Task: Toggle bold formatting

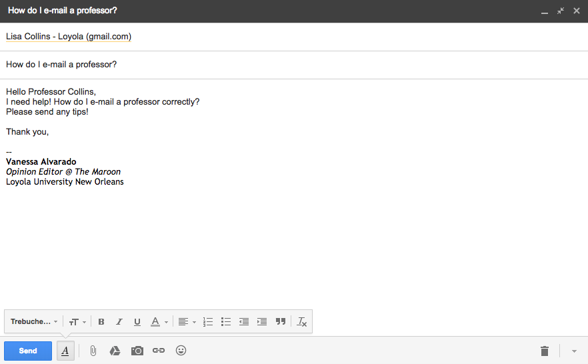Action: 101,321
